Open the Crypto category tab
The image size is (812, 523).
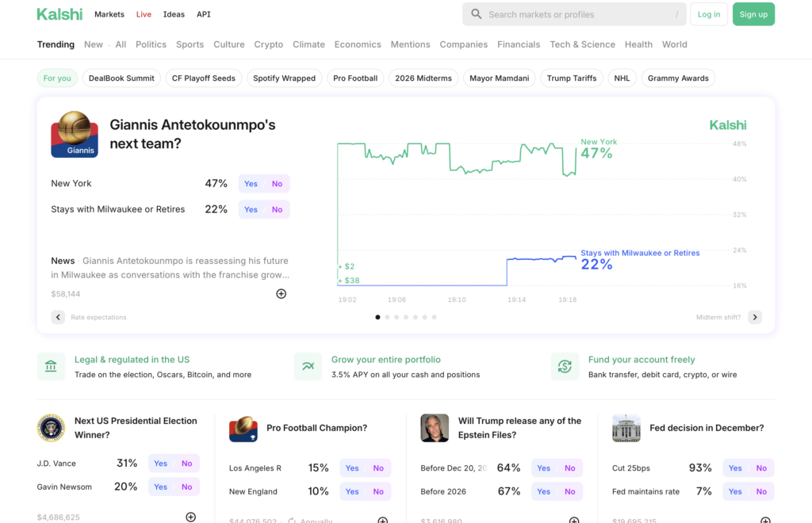click(x=268, y=44)
